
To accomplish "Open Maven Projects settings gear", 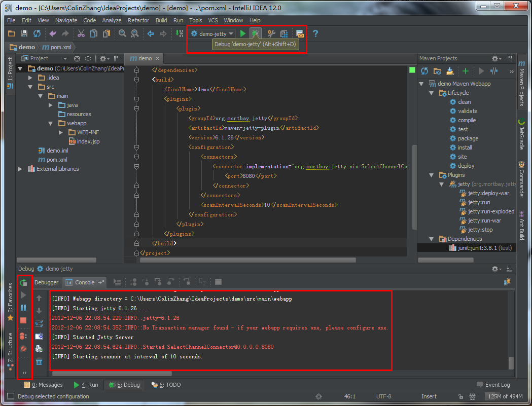I will (496, 59).
